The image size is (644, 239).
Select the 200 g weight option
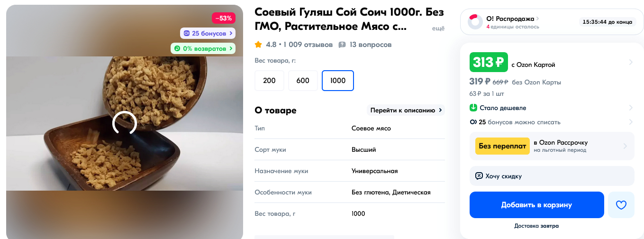coord(269,81)
